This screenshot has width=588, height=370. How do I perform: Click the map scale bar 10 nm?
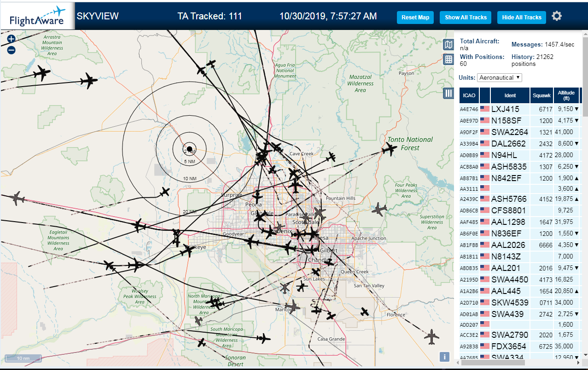[23, 358]
